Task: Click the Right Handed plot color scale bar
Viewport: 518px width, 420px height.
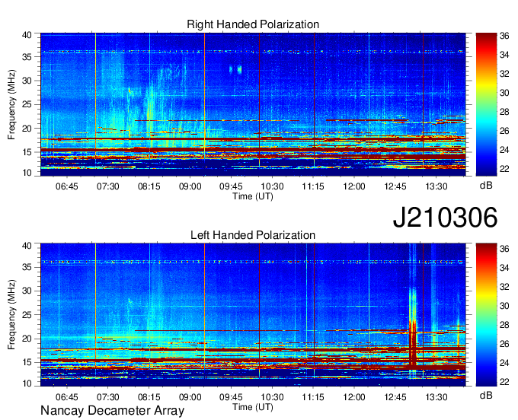Action: tap(486, 104)
